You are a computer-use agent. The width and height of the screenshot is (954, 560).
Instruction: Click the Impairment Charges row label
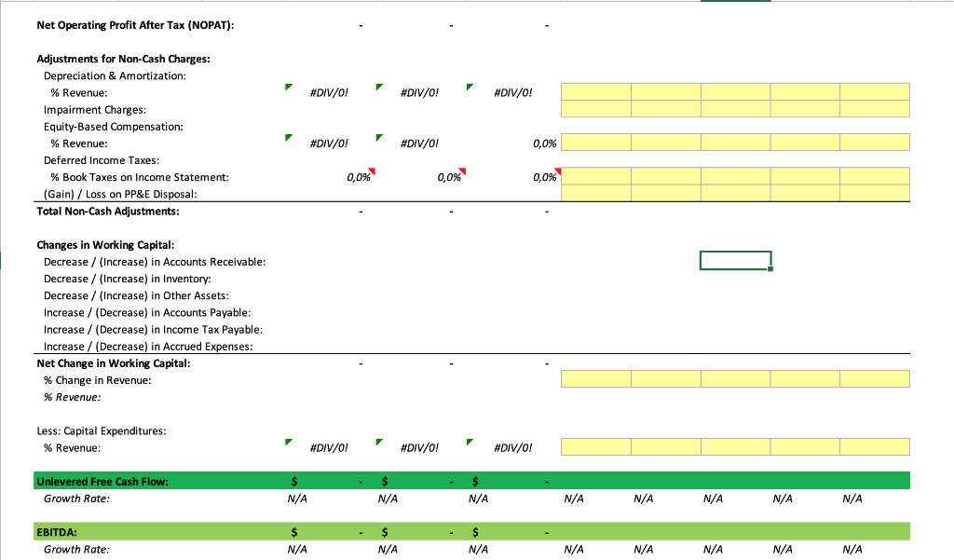(95, 110)
